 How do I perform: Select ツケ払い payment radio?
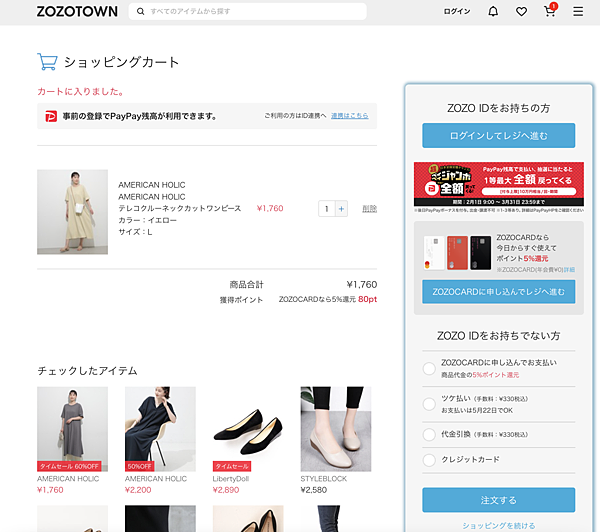pos(429,404)
